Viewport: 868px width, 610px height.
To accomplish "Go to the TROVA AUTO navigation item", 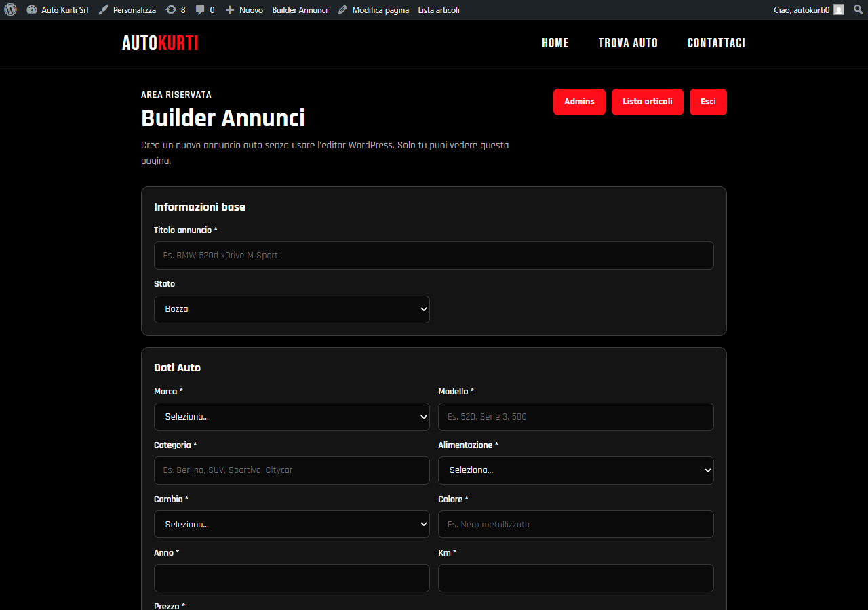I will [628, 43].
